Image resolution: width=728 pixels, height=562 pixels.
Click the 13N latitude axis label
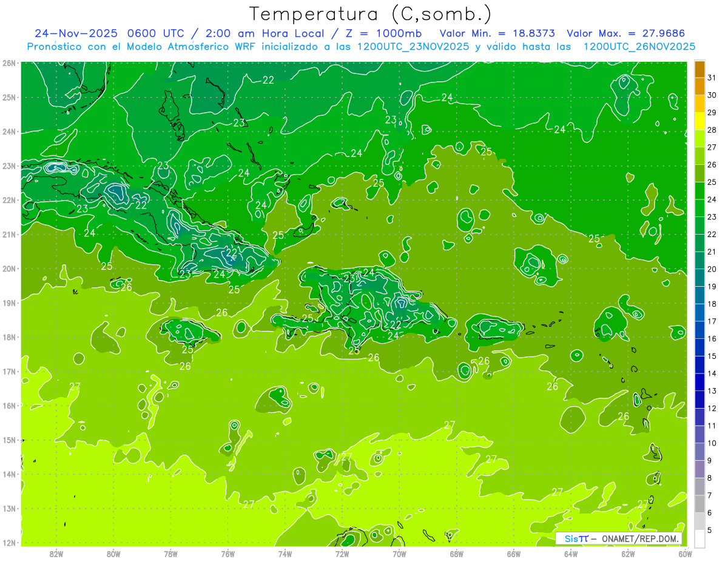point(9,508)
